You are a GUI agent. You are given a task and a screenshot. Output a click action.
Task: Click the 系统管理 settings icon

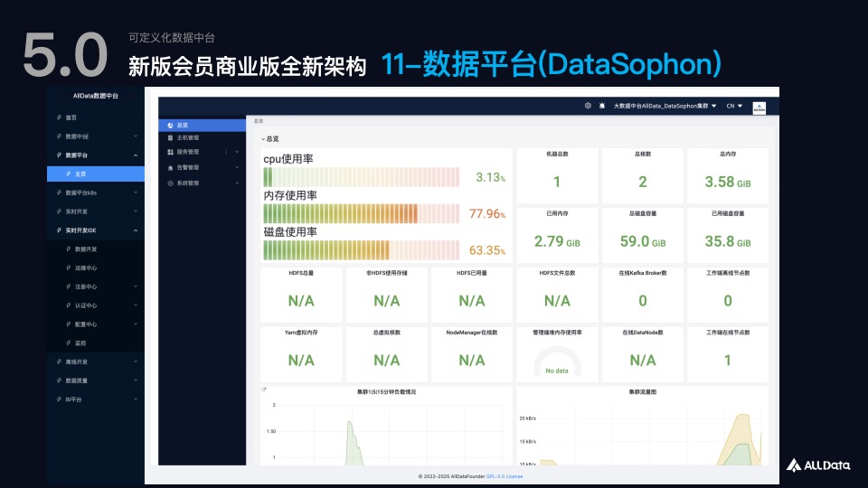[171, 183]
